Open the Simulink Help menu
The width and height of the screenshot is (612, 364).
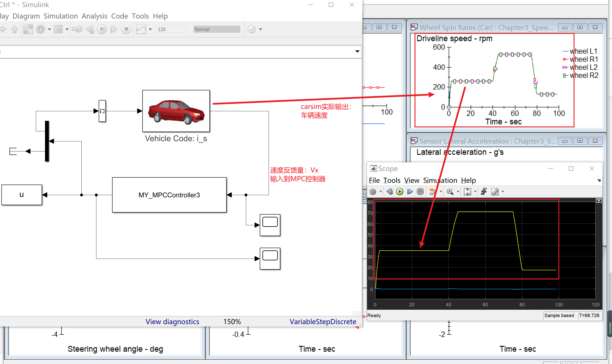160,16
